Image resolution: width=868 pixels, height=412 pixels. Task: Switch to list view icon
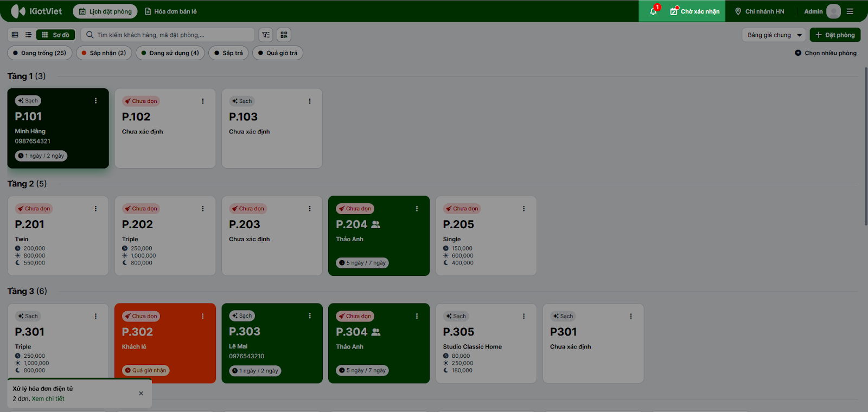click(28, 35)
